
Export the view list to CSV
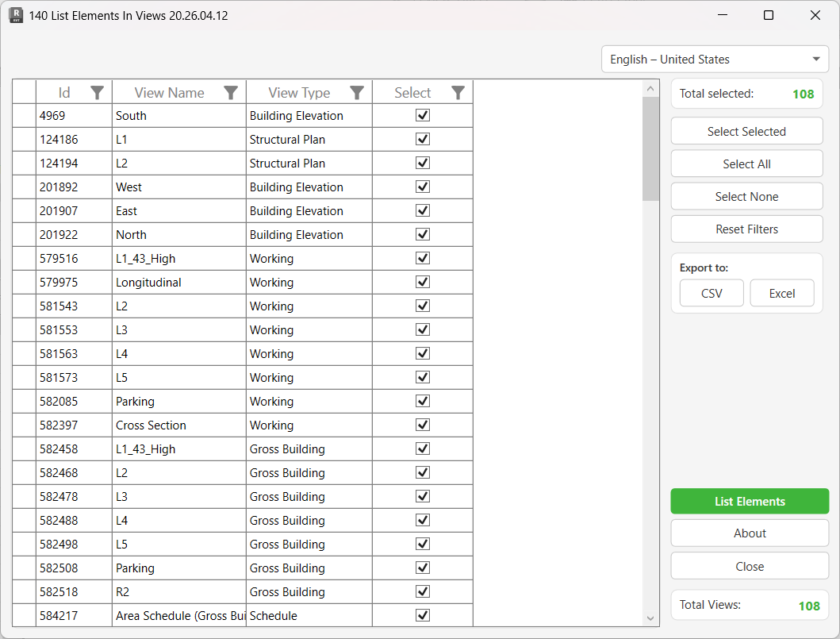[711, 293]
